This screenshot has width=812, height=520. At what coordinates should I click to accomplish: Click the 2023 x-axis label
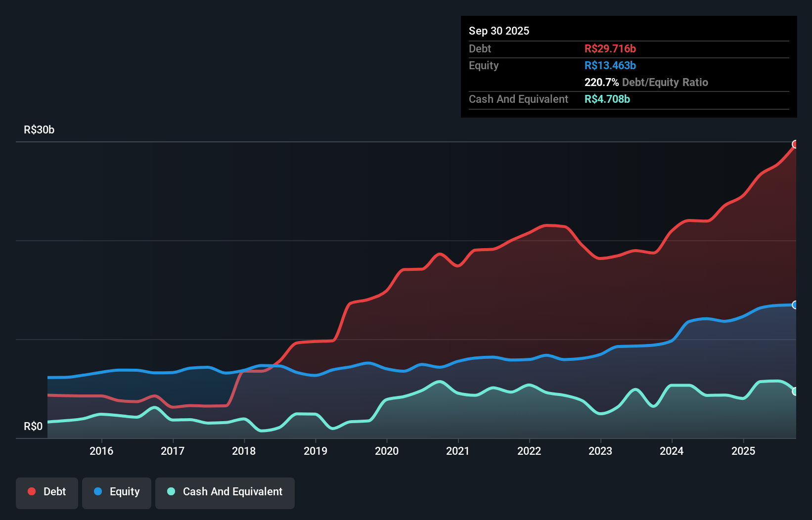(600, 451)
